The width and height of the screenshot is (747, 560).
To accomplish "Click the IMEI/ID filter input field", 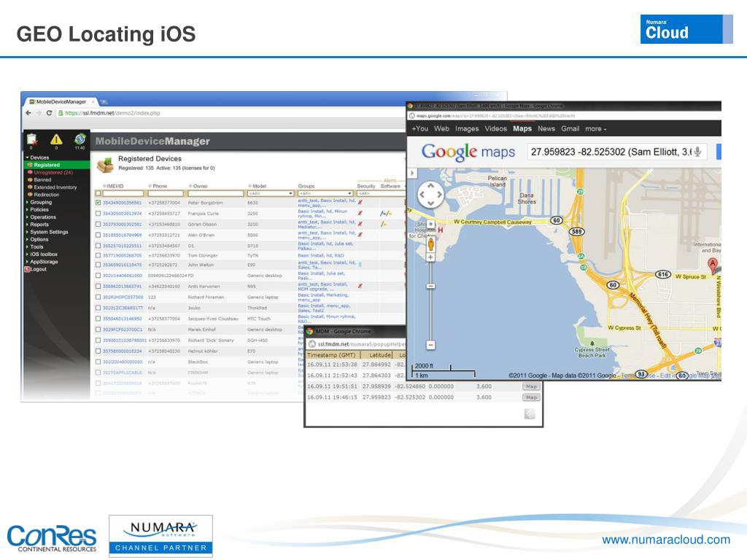I will pos(123,193).
